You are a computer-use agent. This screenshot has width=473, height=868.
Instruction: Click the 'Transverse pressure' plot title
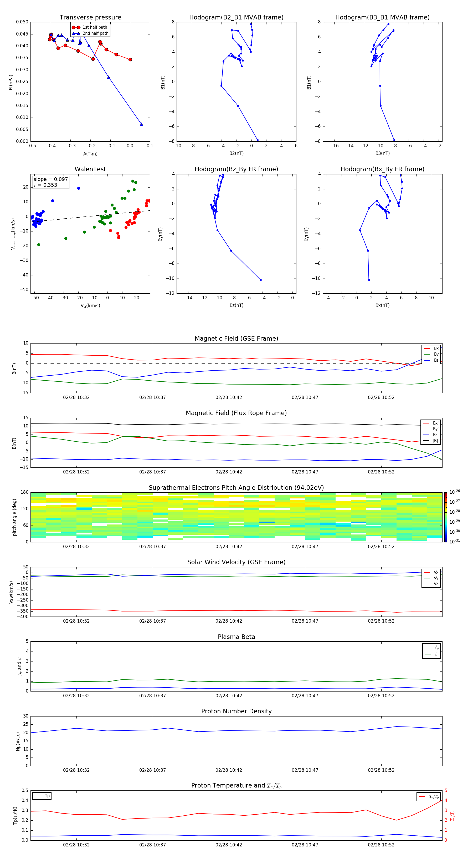[90, 18]
